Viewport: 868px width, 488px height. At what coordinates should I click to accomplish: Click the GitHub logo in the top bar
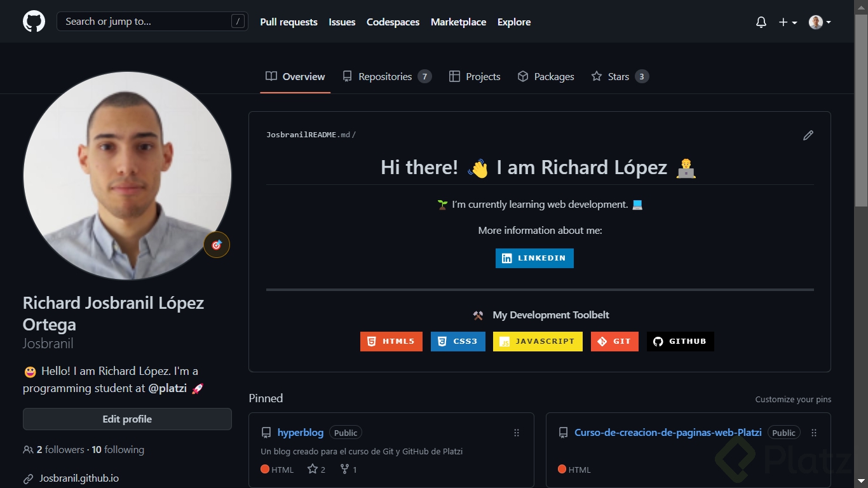pyautogui.click(x=33, y=21)
